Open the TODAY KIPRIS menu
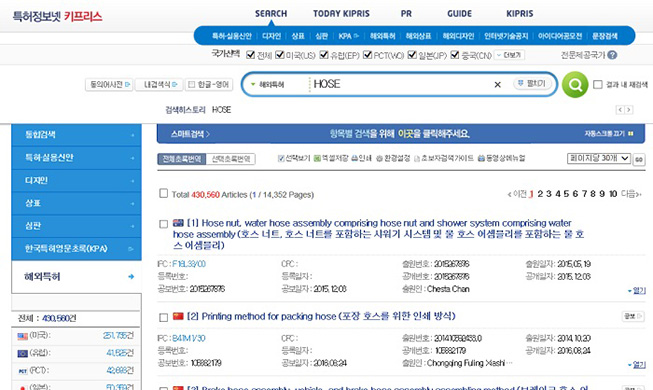 pos(341,14)
